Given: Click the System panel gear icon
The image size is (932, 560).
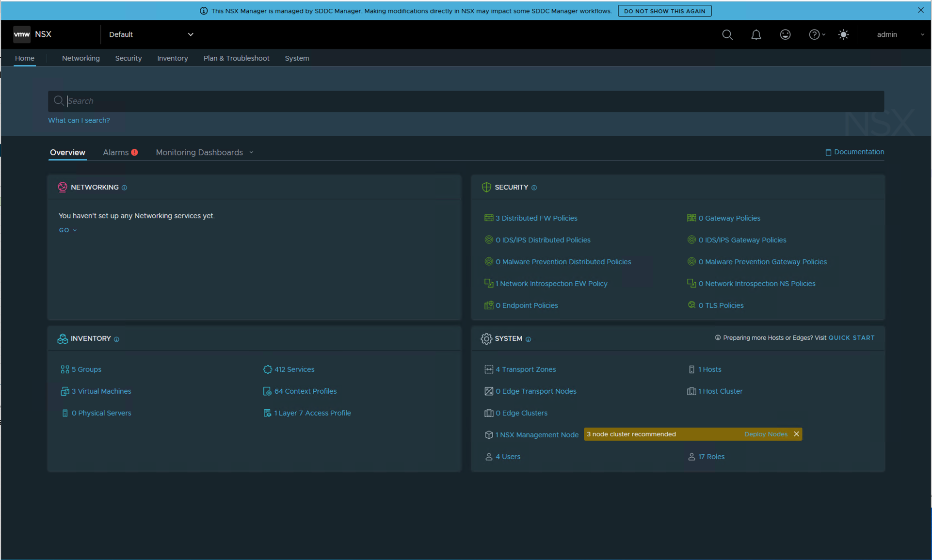Looking at the screenshot, I should pos(487,338).
